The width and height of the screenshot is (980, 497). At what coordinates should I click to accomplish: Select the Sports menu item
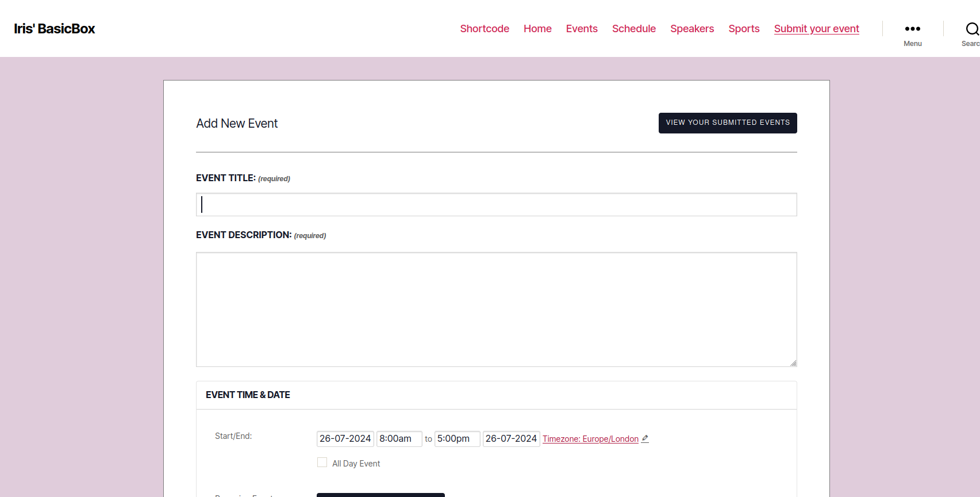click(x=744, y=29)
